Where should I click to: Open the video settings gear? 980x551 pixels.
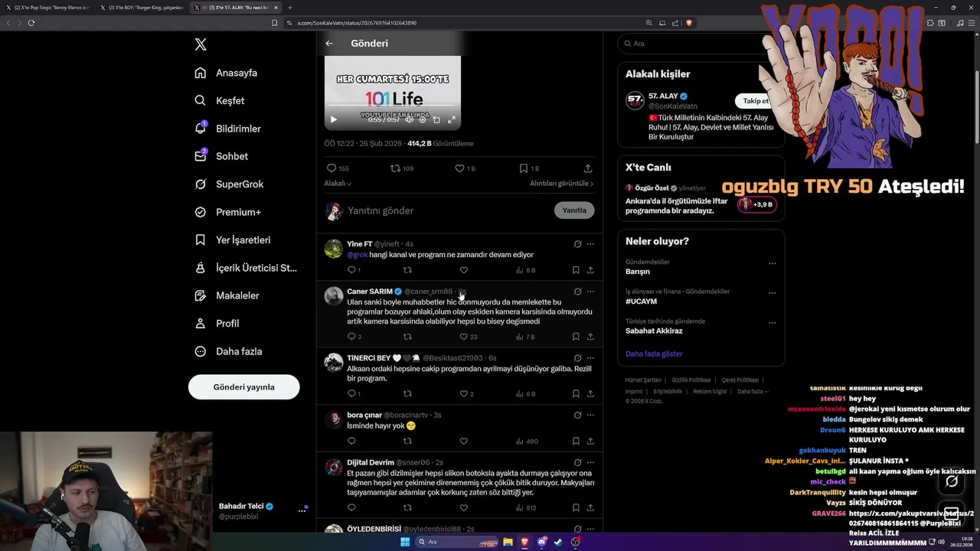point(423,119)
